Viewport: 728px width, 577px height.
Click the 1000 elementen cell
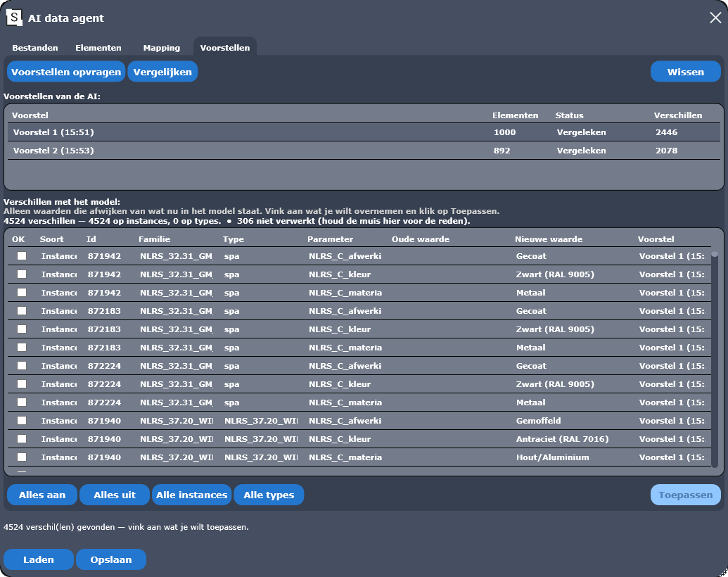pyautogui.click(x=505, y=132)
